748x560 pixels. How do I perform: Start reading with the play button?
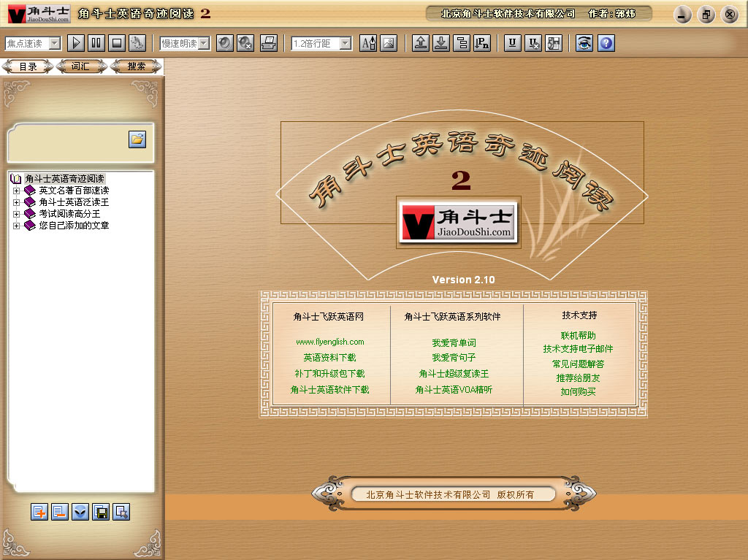tap(76, 43)
